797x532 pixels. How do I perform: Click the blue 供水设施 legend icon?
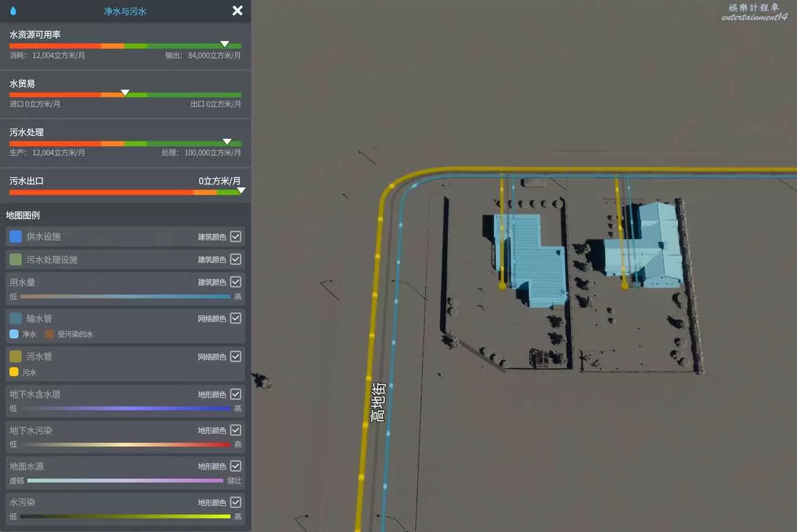click(x=15, y=237)
